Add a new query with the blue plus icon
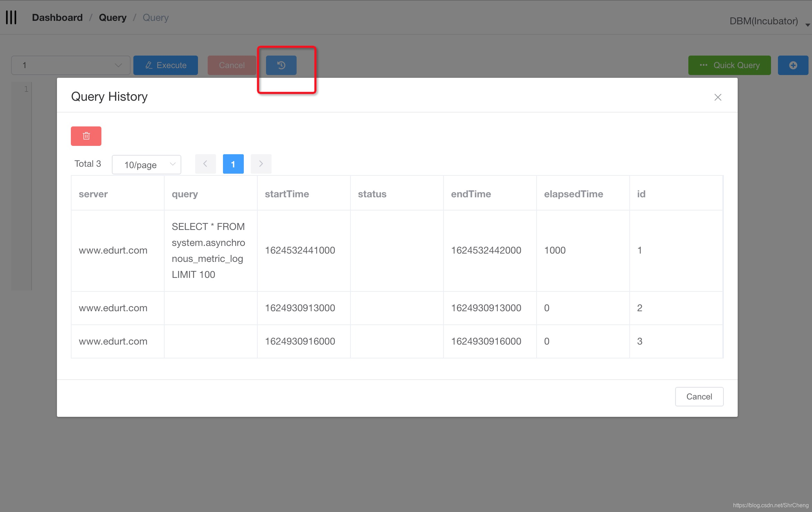The width and height of the screenshot is (812, 512). tap(793, 65)
